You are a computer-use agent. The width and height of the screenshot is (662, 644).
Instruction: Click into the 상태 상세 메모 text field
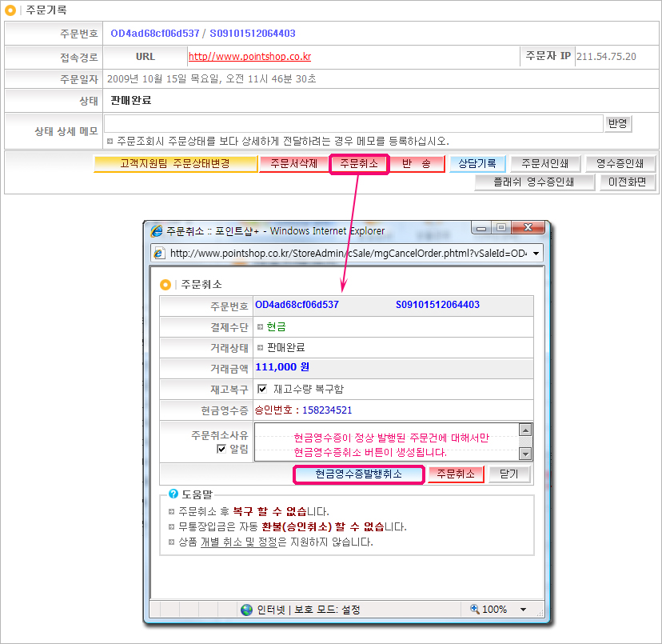[353, 123]
